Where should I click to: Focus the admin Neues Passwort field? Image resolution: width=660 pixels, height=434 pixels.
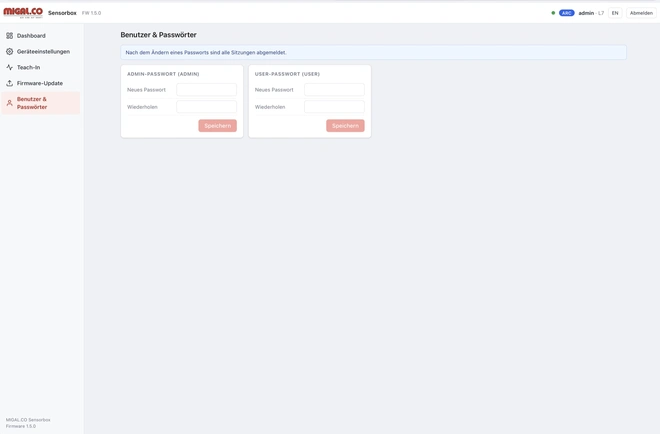click(207, 90)
